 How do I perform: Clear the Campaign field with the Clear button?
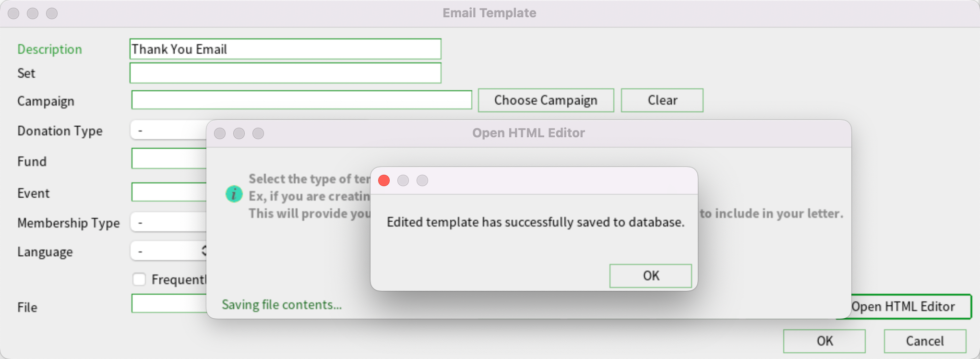click(662, 100)
